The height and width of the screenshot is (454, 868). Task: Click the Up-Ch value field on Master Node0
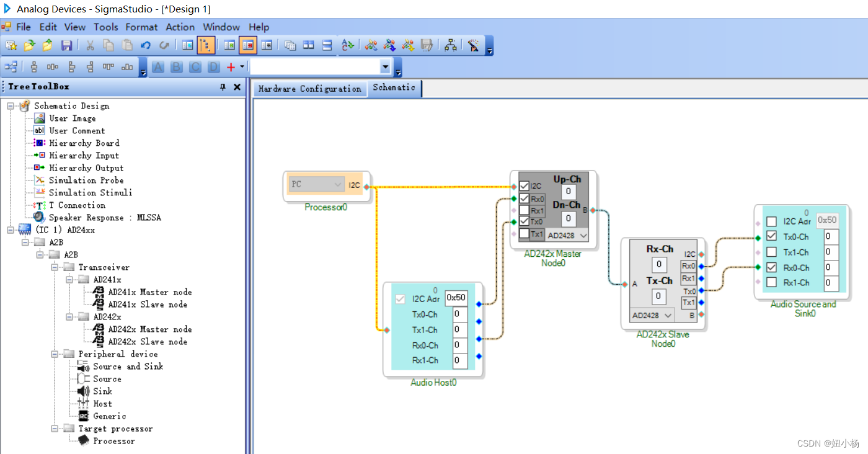pyautogui.click(x=568, y=192)
